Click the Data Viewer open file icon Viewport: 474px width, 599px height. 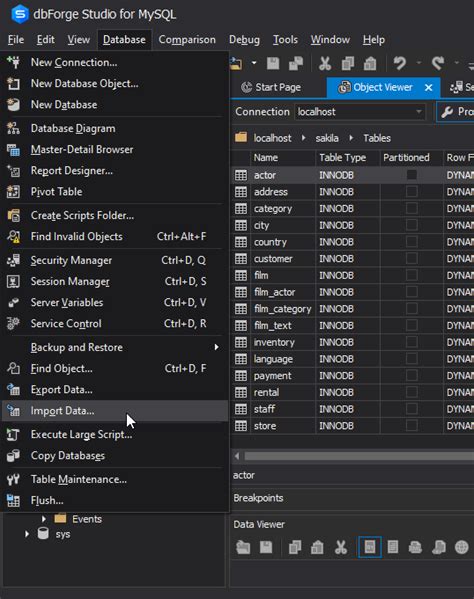(243, 547)
